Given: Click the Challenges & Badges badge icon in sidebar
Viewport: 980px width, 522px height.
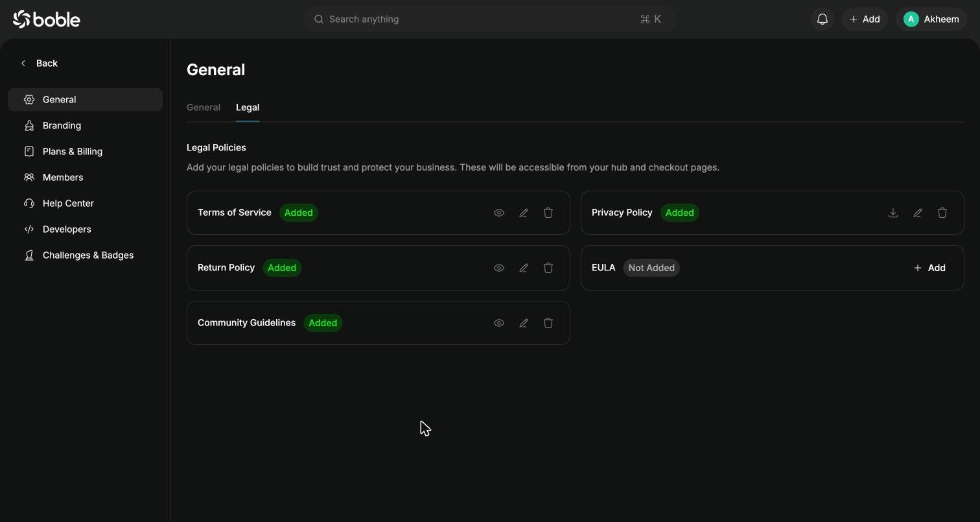Looking at the screenshot, I should [29, 255].
